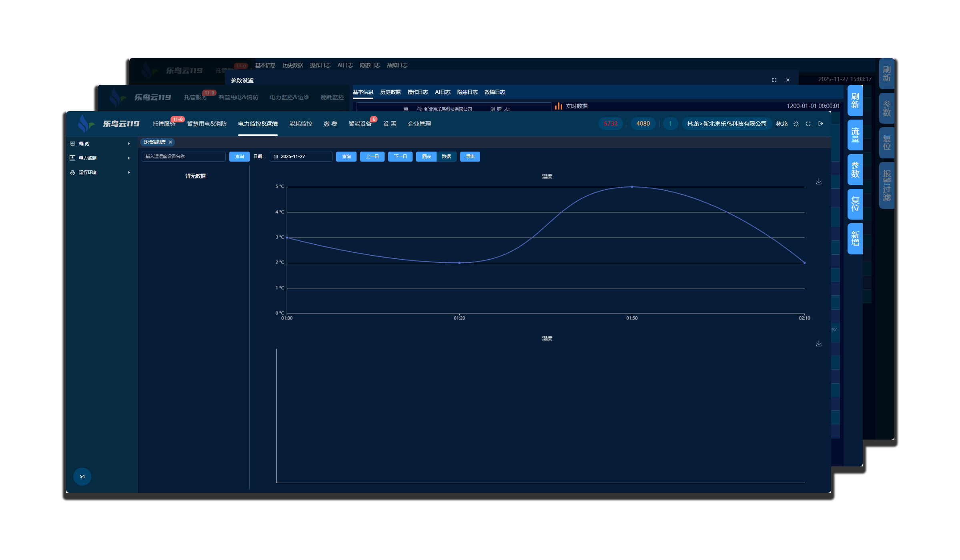Click the 上一日 button
Image resolution: width=960 pixels, height=560 pixels.
[x=372, y=157]
